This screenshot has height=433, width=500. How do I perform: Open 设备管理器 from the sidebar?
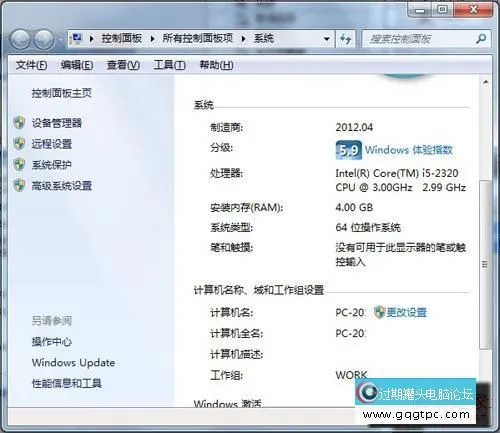(57, 123)
